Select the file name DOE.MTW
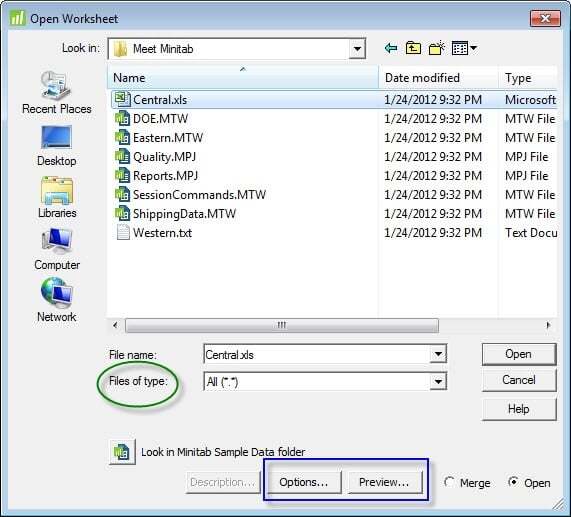The image size is (571, 517). (161, 118)
